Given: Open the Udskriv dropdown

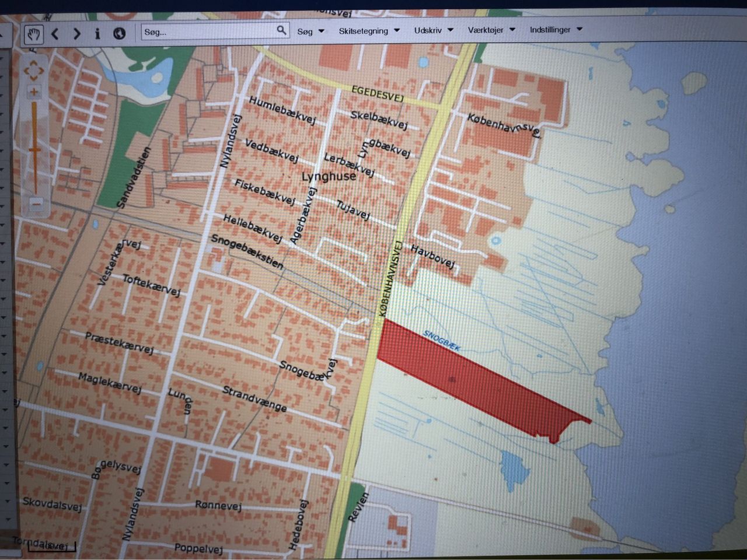Looking at the screenshot, I should tap(434, 30).
